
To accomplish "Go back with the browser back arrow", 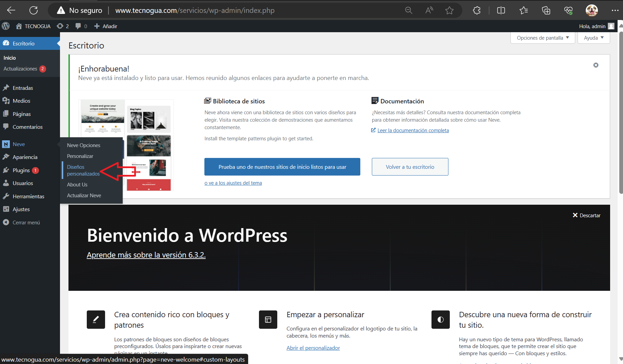I will (11, 10).
